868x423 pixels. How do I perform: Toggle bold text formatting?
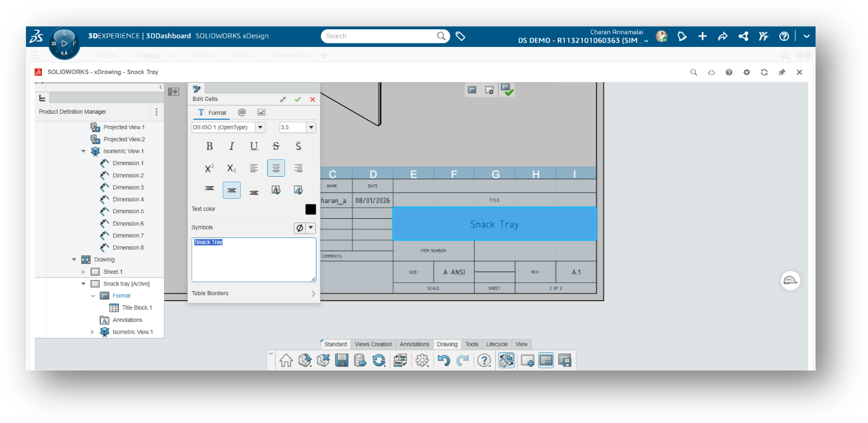point(209,146)
